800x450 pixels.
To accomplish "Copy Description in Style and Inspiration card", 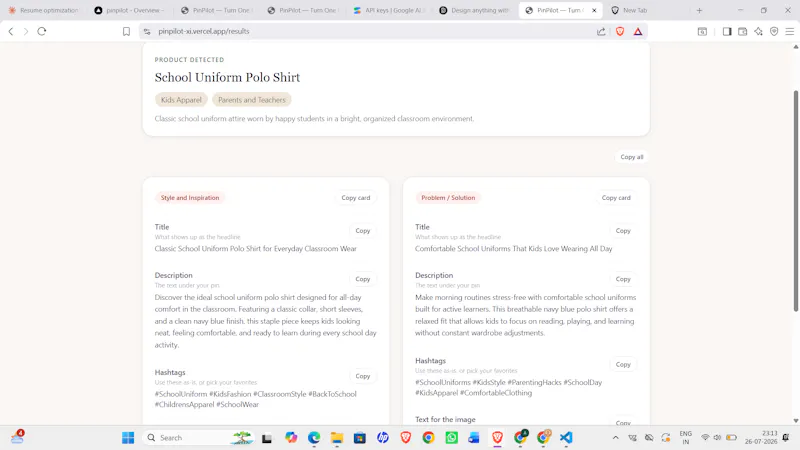I will 363,279.
